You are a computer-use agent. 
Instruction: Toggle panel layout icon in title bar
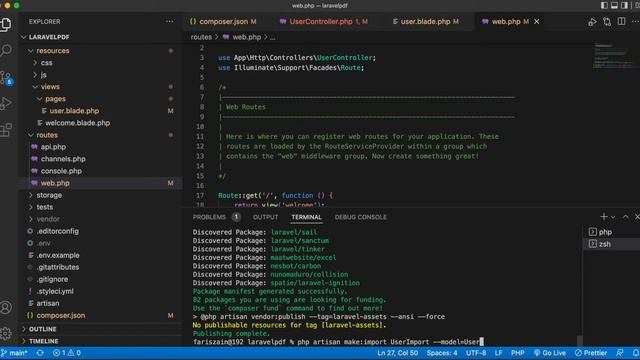[x=614, y=5]
